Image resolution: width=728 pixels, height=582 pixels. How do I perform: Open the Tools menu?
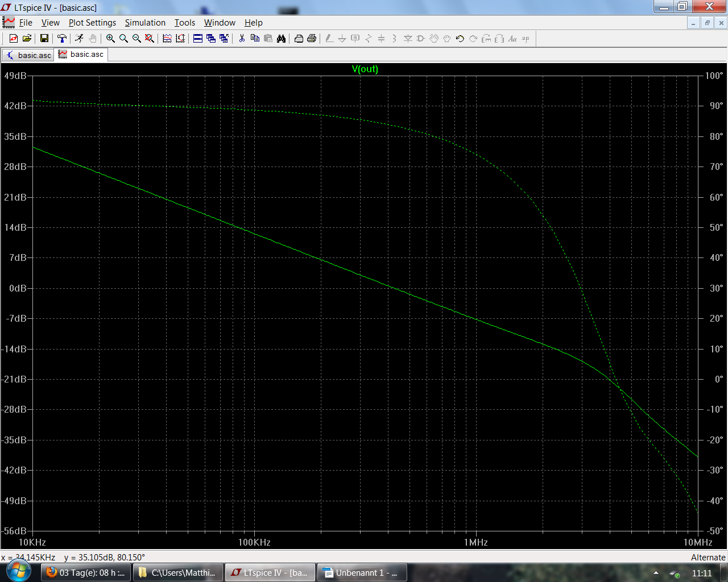pyautogui.click(x=184, y=23)
